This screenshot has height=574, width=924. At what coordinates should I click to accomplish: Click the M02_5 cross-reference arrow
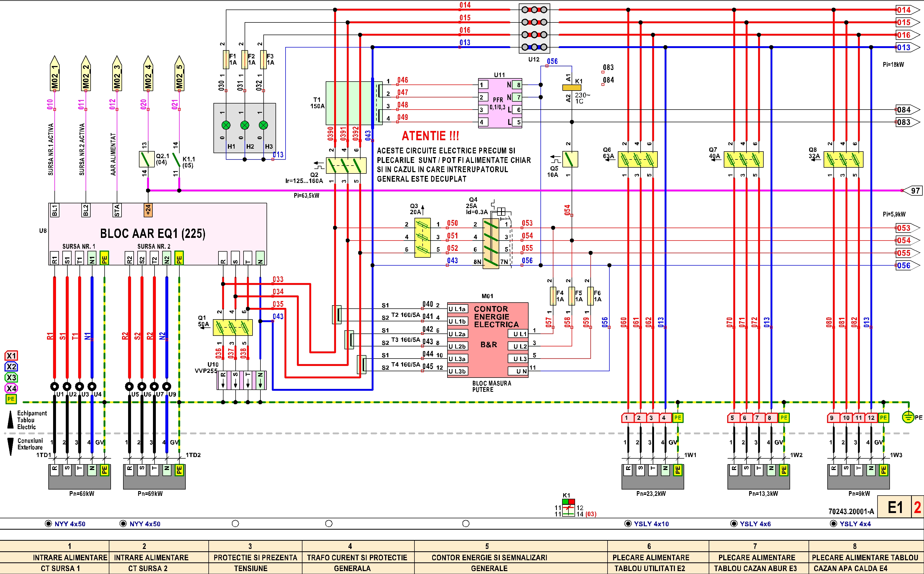click(179, 74)
